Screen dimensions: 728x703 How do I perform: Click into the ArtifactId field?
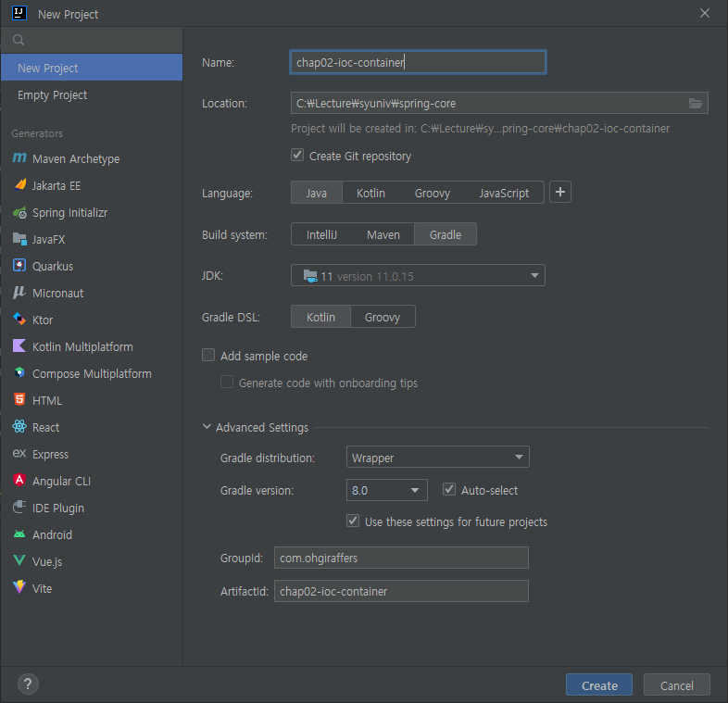pos(401,591)
